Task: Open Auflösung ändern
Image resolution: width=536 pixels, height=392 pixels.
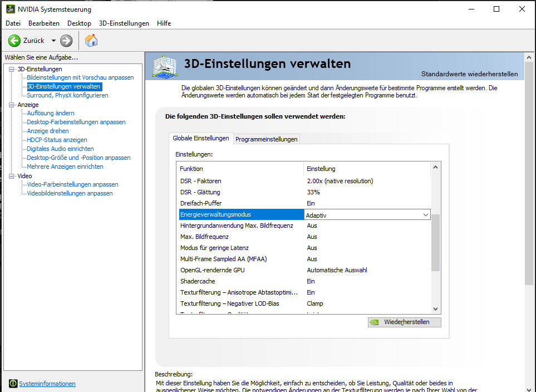Action: click(x=51, y=113)
